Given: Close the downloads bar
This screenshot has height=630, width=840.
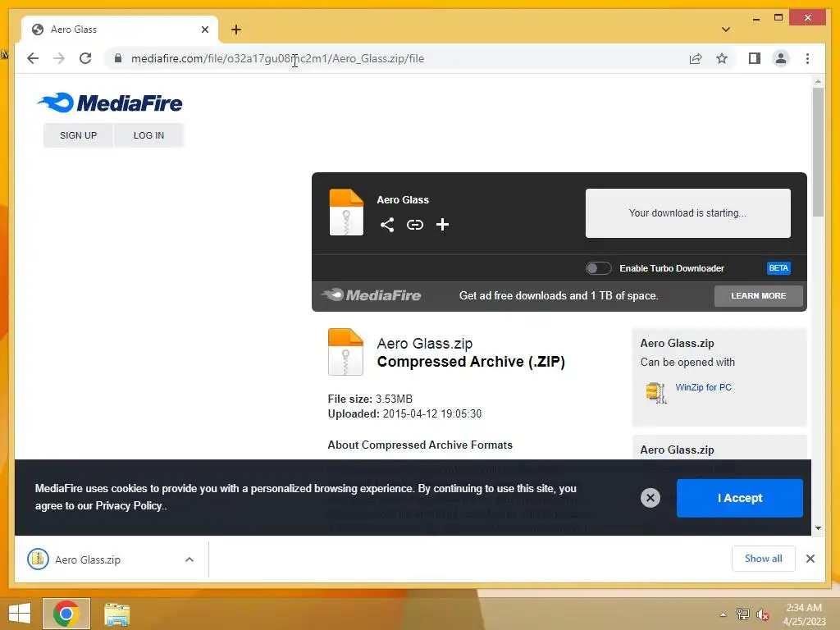Looking at the screenshot, I should click(x=810, y=559).
